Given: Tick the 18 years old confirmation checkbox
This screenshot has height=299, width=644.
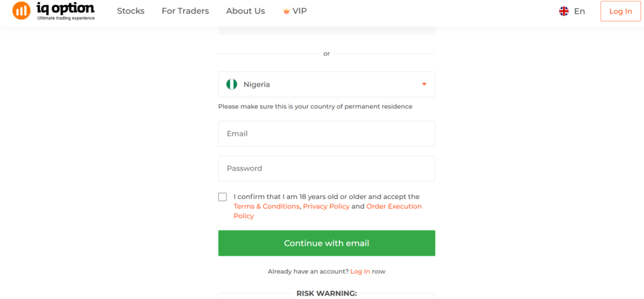Looking at the screenshot, I should (223, 197).
